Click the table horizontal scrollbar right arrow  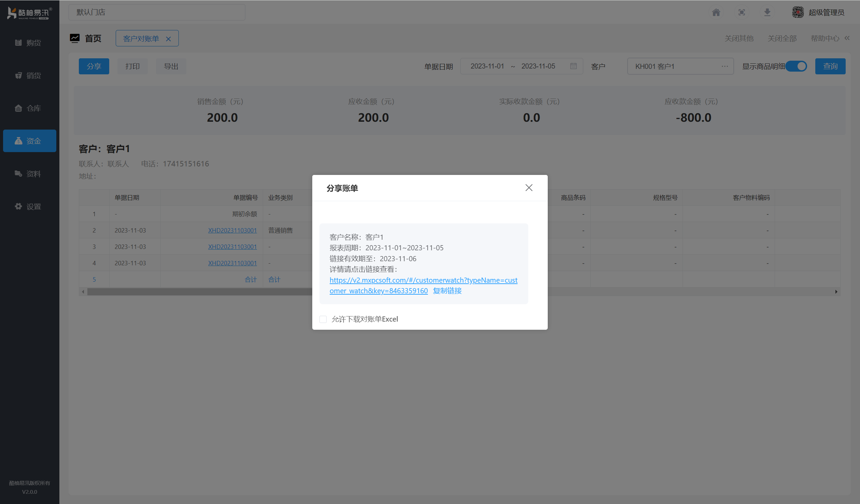point(836,292)
